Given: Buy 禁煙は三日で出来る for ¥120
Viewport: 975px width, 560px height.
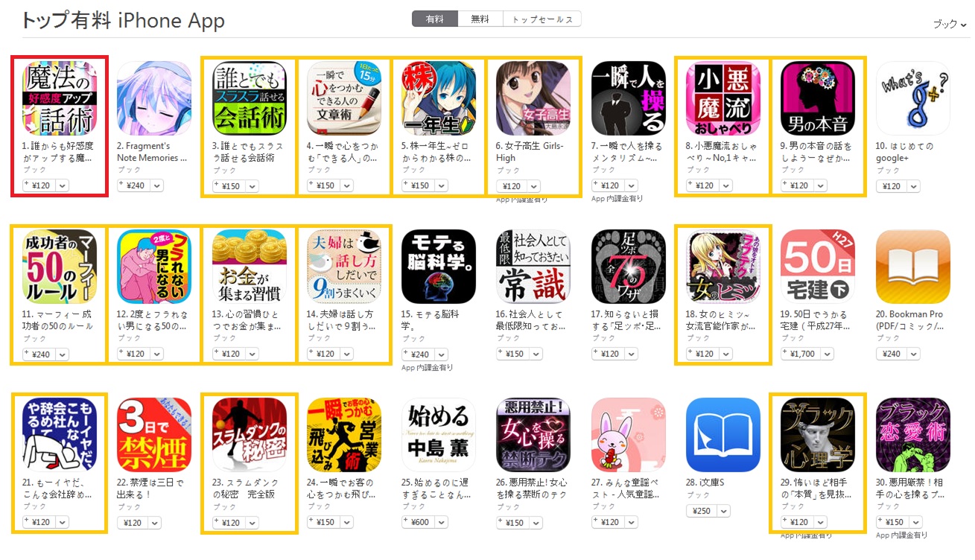Looking at the screenshot, I should (132, 522).
